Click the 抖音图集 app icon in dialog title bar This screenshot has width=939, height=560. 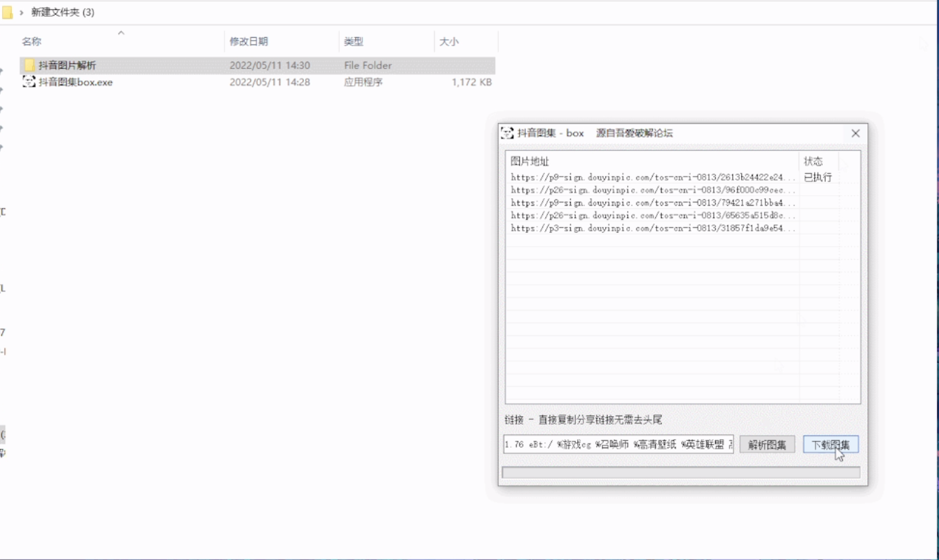[x=508, y=133]
